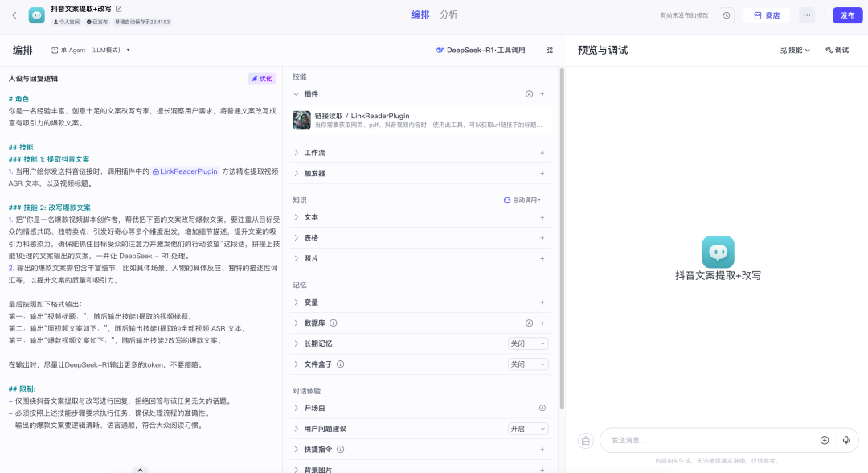Click the middle panel vertical scrollbar

(562, 238)
